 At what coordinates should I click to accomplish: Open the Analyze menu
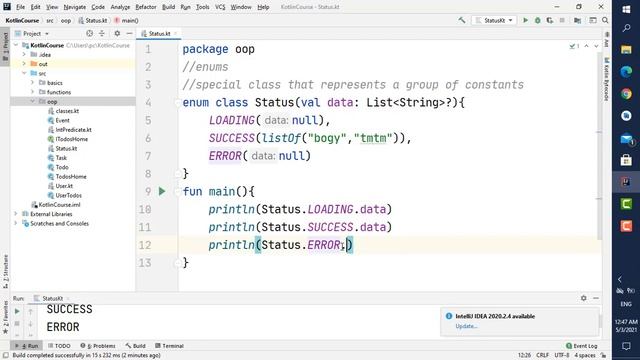pos(120,7)
